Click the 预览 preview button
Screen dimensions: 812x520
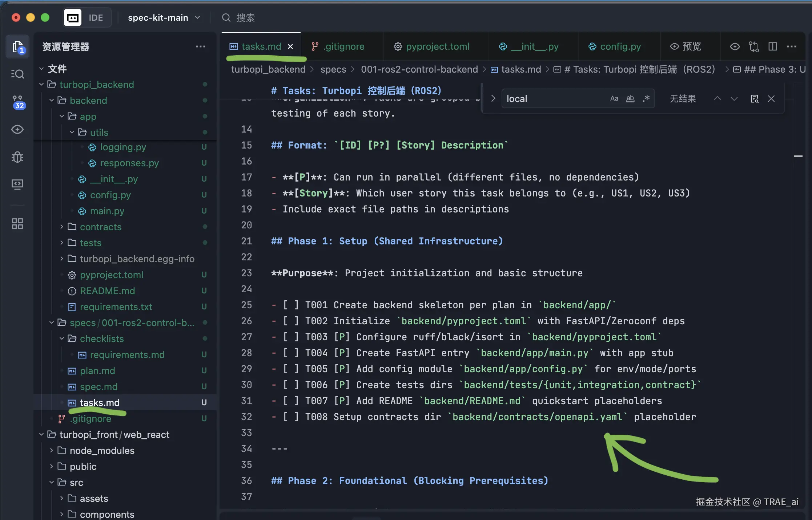point(686,46)
